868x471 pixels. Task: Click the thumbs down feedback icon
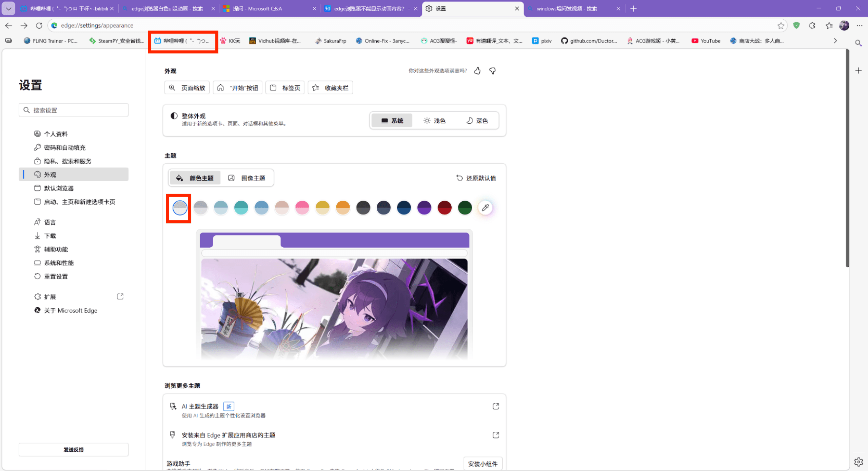492,71
